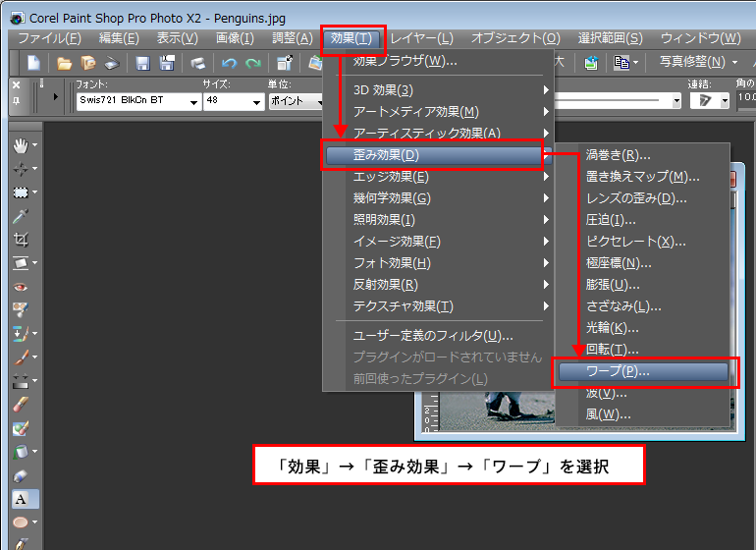This screenshot has height=550, width=756.
Task: Select the Straighten tool
Action: click(21, 263)
